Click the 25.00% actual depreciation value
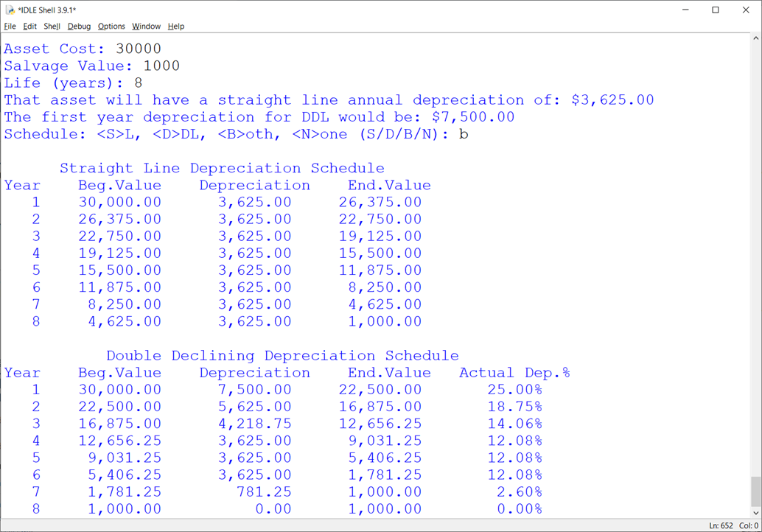 point(514,390)
